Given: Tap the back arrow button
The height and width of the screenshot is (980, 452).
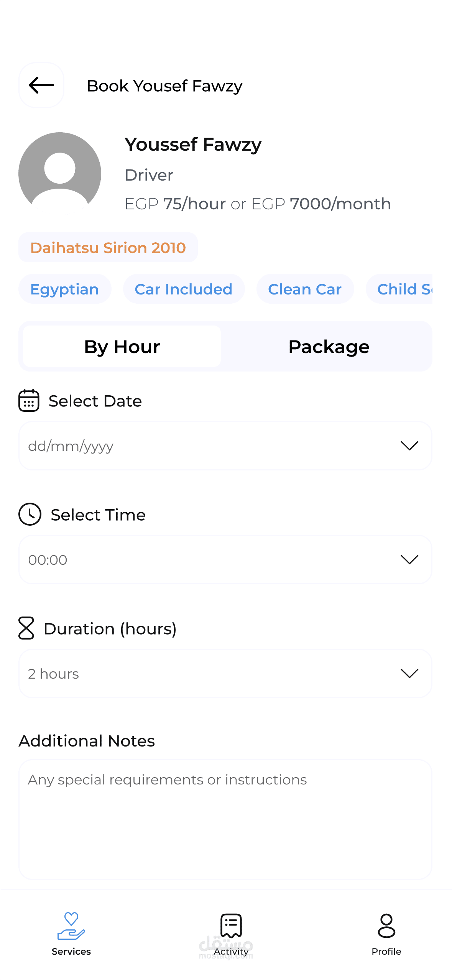Looking at the screenshot, I should (x=41, y=85).
